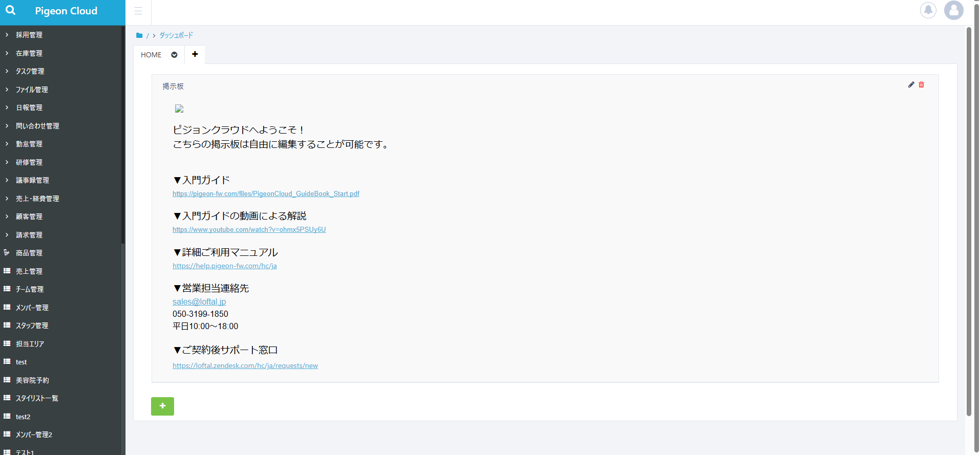Expand the 在庫管理 menu group

(29, 53)
